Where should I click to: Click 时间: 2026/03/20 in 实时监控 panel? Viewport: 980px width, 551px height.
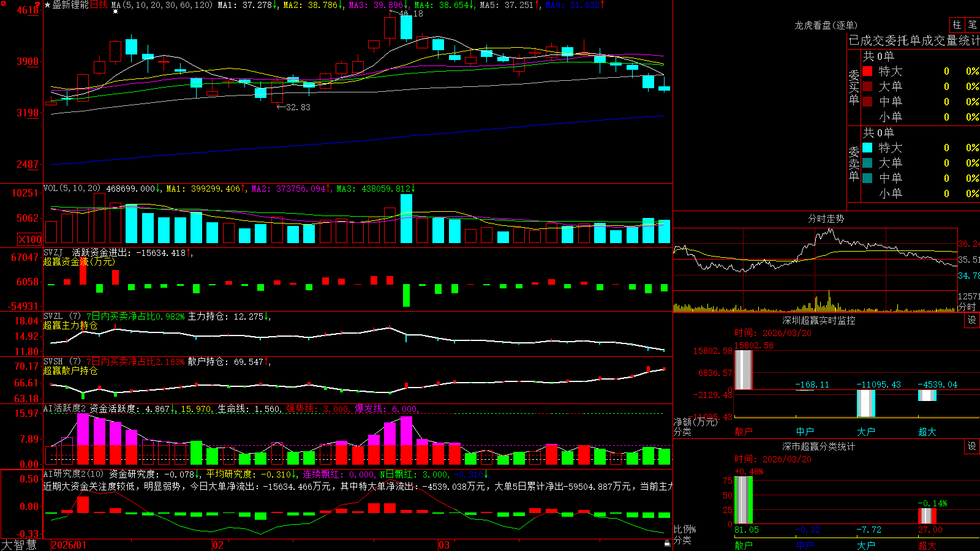pos(773,333)
